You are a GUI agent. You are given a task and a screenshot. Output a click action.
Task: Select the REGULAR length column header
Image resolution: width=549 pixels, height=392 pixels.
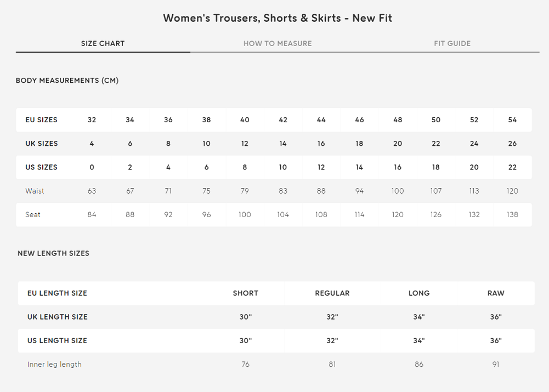tap(332, 293)
